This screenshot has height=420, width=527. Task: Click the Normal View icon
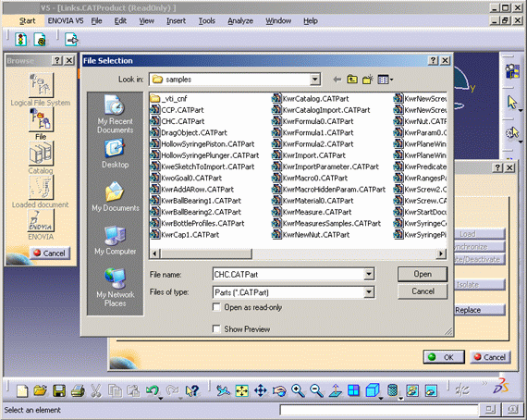coord(335,390)
